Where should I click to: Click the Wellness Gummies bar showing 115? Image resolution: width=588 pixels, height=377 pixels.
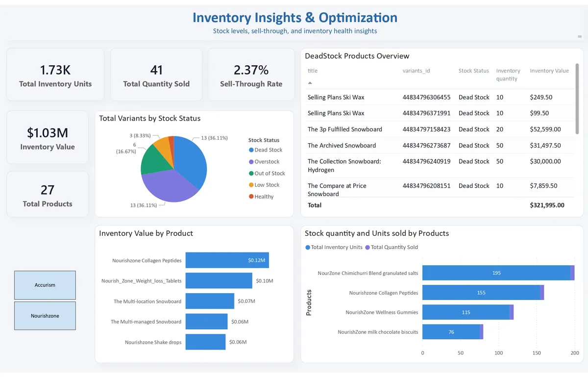(x=466, y=312)
